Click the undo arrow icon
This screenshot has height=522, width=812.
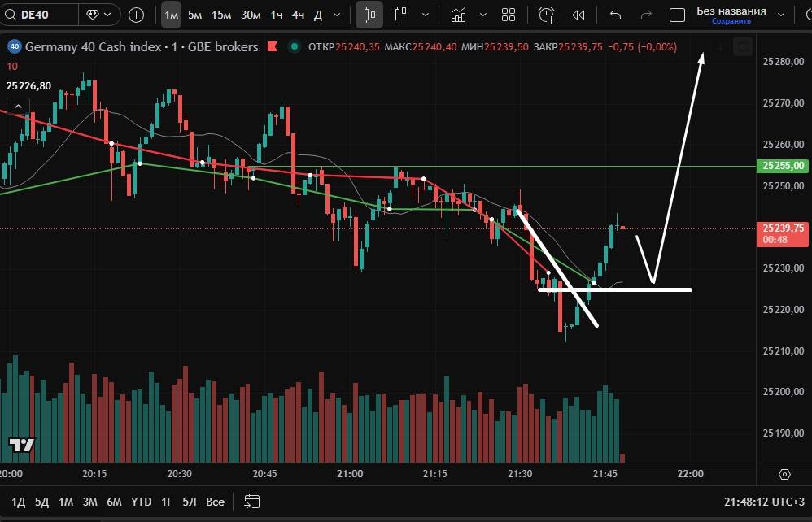616,15
